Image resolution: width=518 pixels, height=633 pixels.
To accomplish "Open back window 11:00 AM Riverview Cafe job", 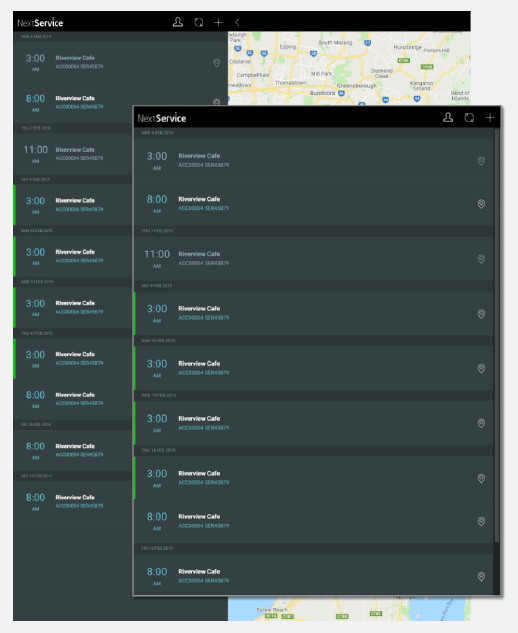I will [x=75, y=149].
